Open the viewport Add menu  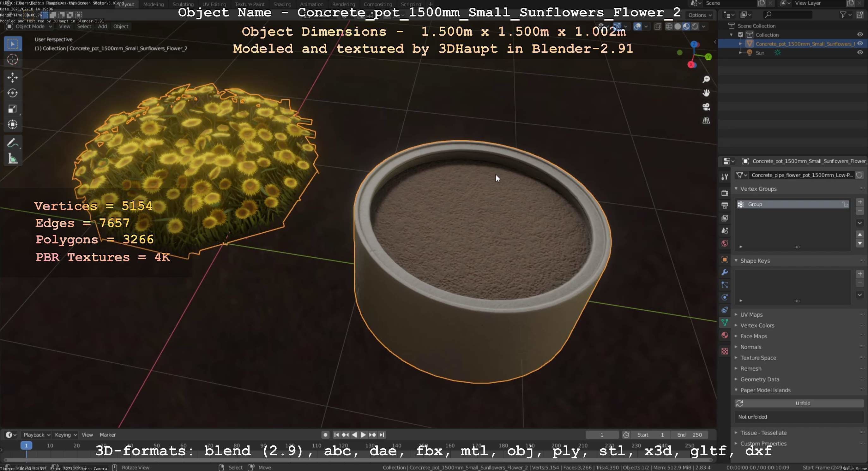(x=102, y=26)
